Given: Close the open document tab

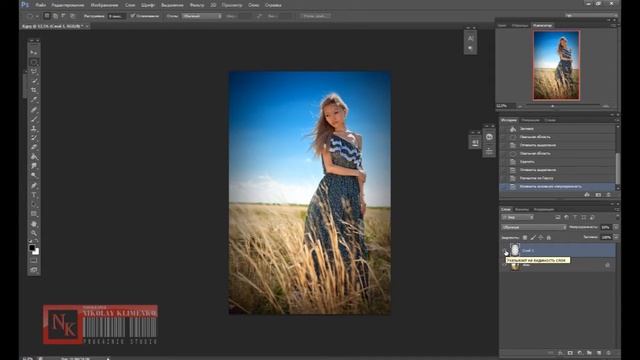Looking at the screenshot, I should (87, 26).
